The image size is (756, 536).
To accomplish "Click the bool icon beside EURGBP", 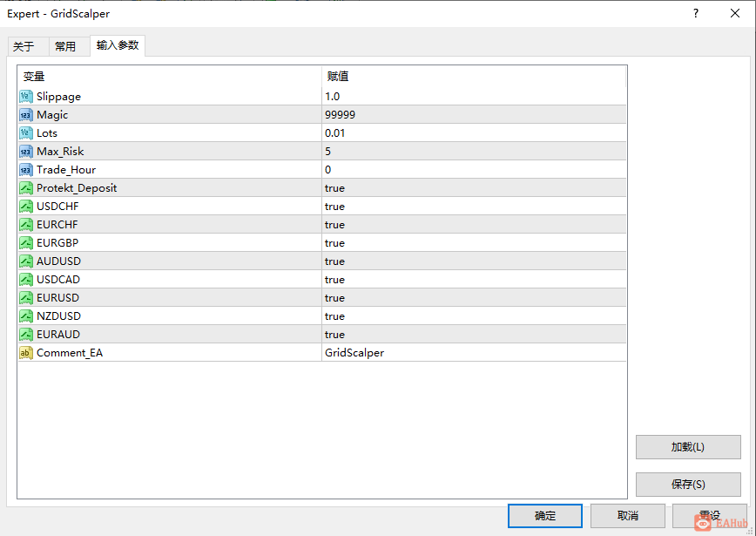I will (x=26, y=243).
